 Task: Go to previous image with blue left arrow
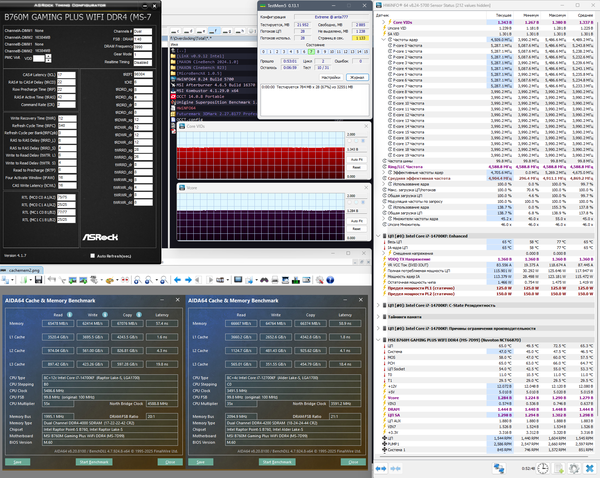pos(177,280)
